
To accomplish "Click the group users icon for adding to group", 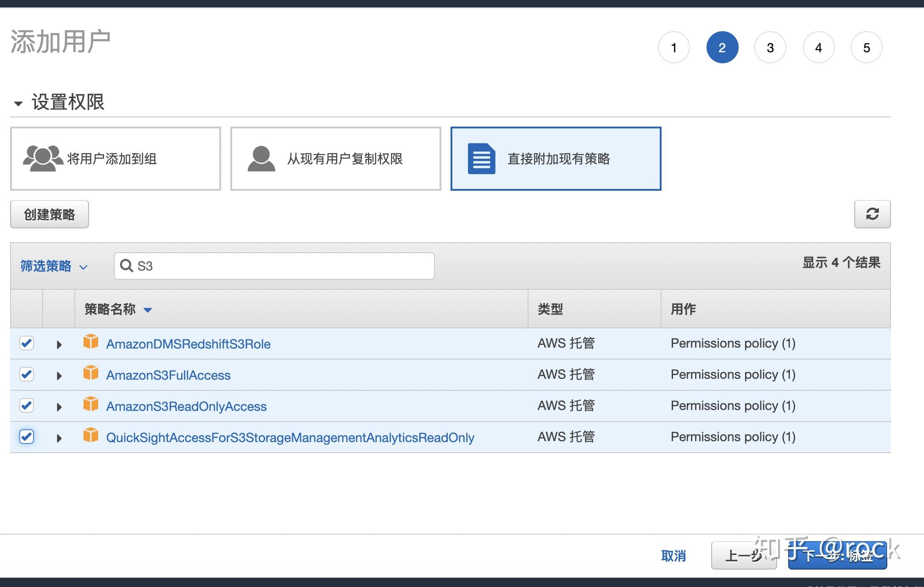I will pos(43,159).
